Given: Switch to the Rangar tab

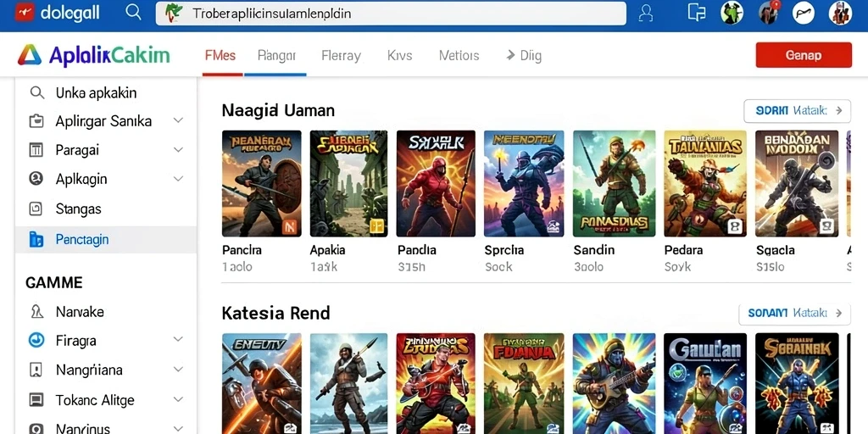Looking at the screenshot, I should tap(277, 55).
